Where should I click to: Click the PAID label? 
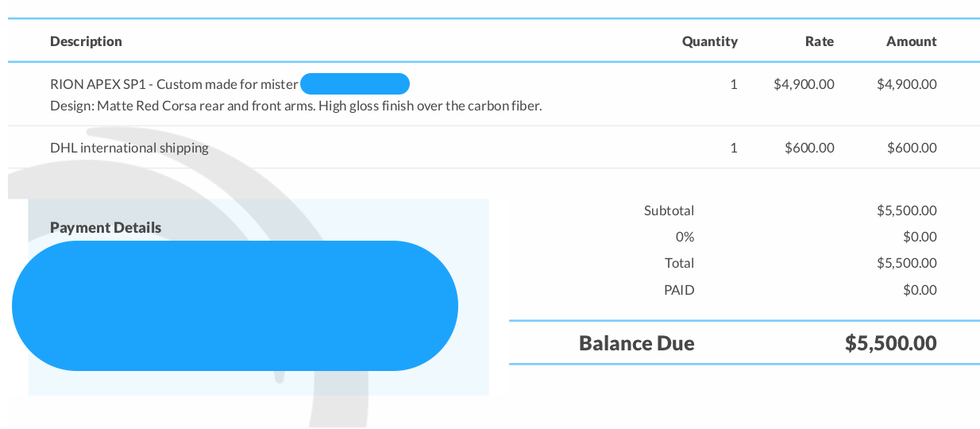click(x=679, y=290)
